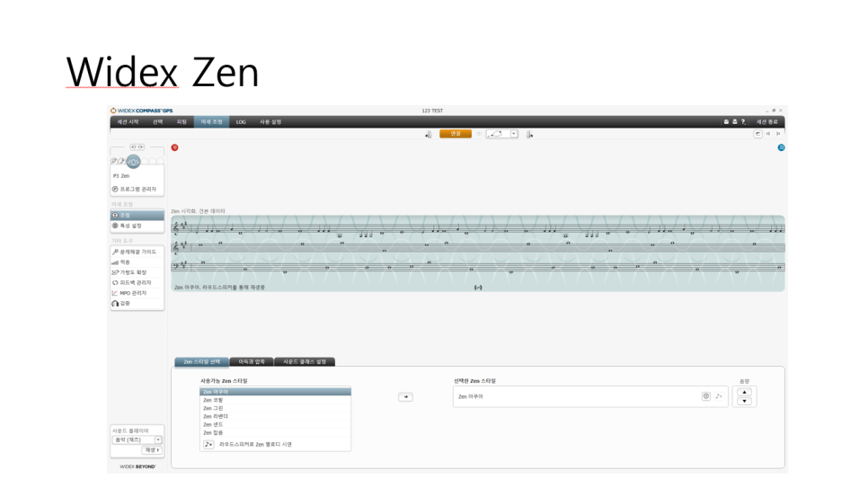This screenshot has width=868, height=488.
Task: Open 피드백 관리자 feedback manager
Action: tap(137, 283)
